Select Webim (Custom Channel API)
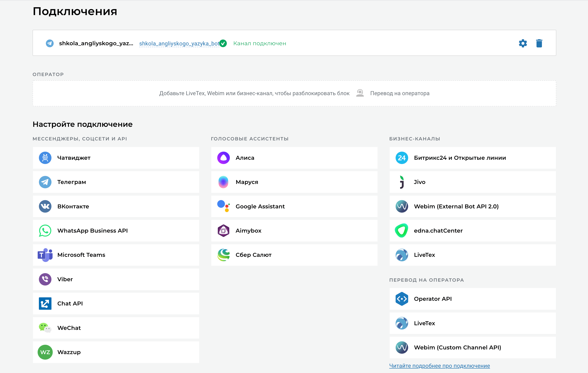588x373 pixels. point(473,347)
